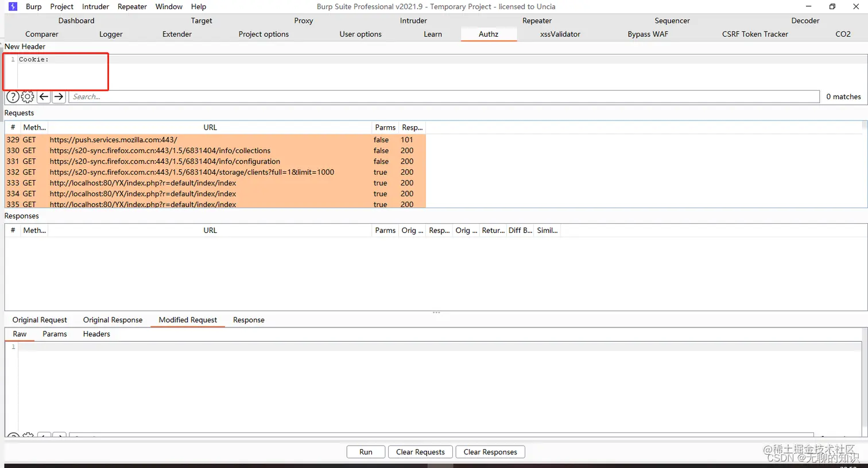868x468 pixels.
Task: Focus the New Header Cookie text editor
Action: [x=442, y=72]
